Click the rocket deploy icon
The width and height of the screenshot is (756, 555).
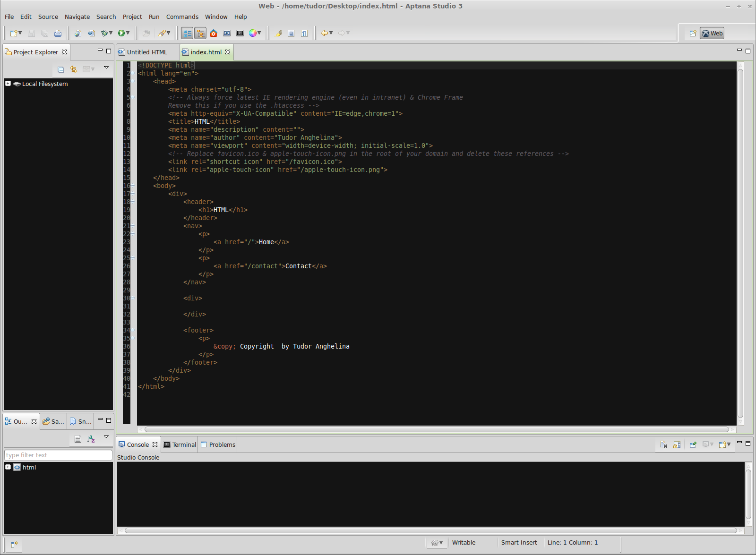point(162,33)
